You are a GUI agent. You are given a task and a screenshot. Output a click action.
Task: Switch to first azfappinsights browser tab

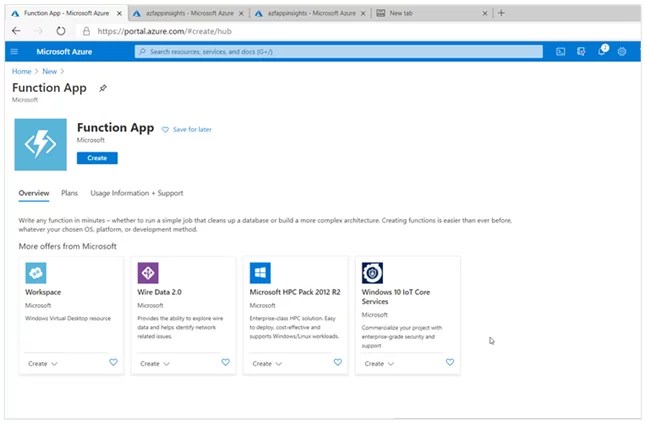(188, 13)
